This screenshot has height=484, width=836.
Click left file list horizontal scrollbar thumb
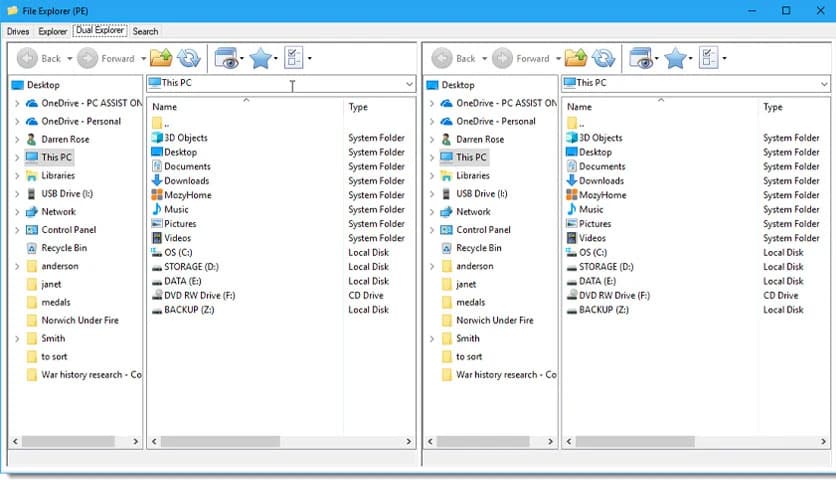click(x=220, y=441)
